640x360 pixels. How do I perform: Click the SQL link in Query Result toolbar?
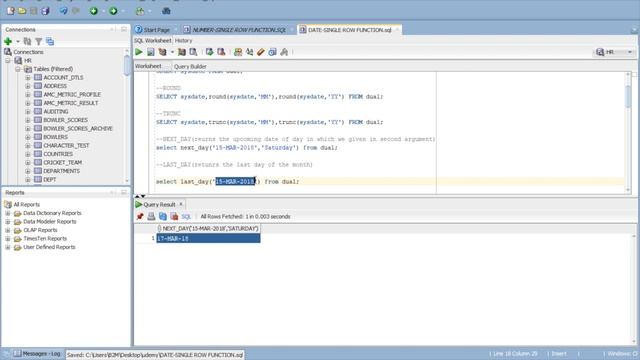tap(186, 216)
